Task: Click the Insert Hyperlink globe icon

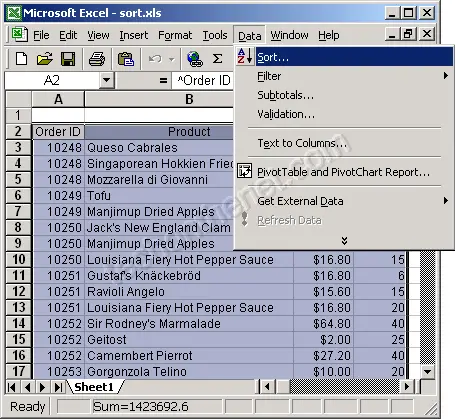Action: click(195, 59)
